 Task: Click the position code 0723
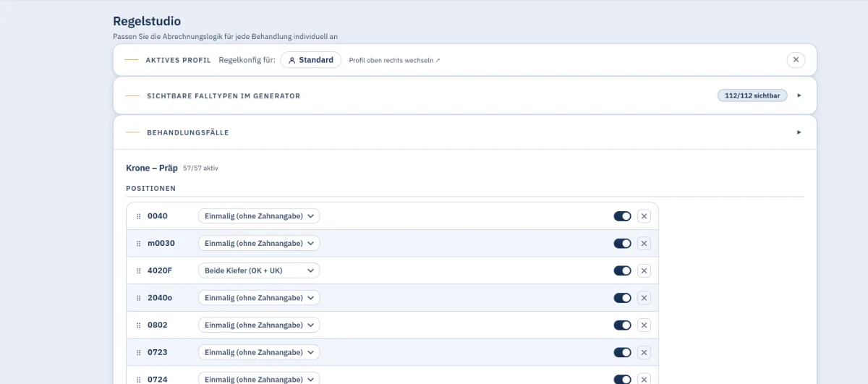(x=158, y=353)
